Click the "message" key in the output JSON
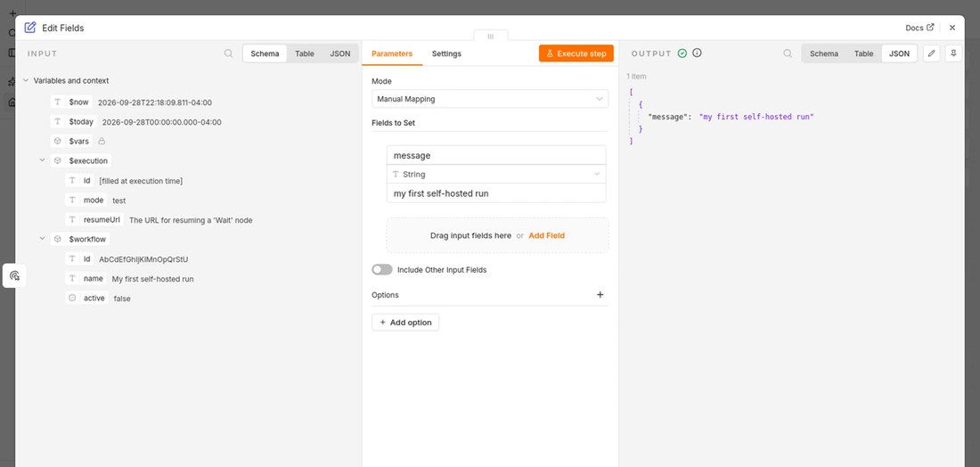Screen dimensions: 980x467 (668, 117)
